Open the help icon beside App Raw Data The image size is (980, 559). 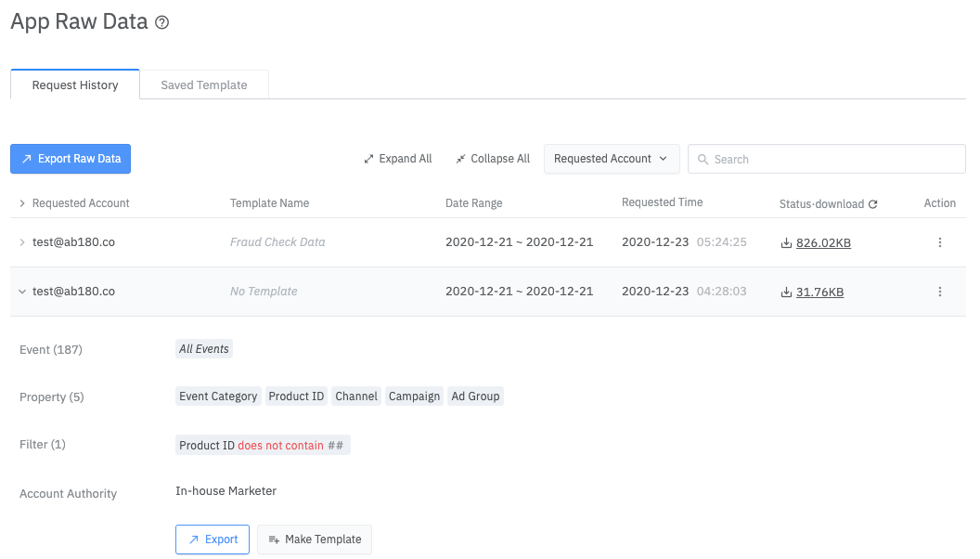tap(161, 22)
